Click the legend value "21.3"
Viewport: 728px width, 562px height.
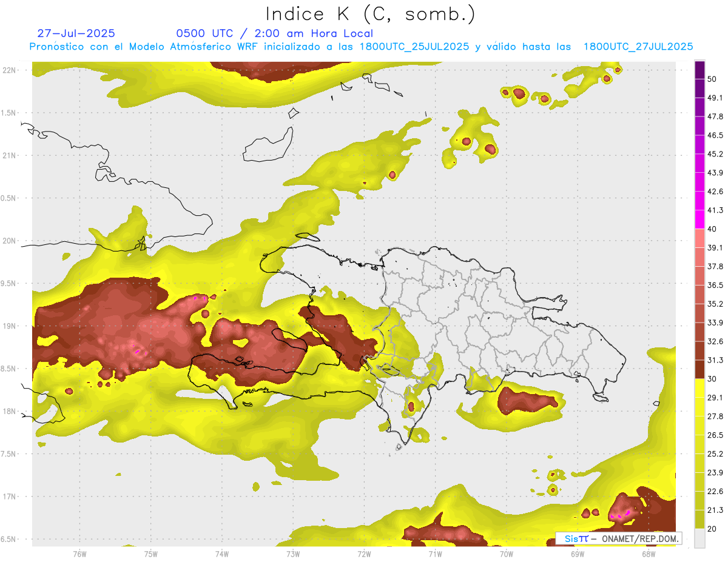[715, 510]
